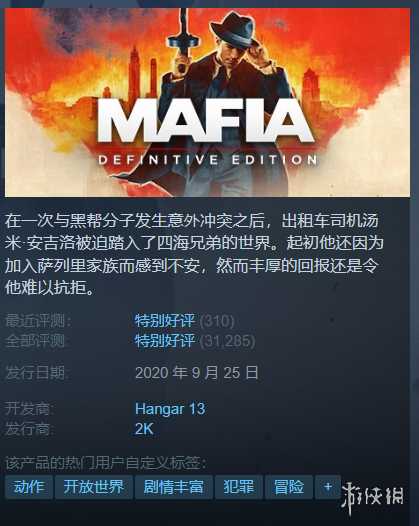Select the 冒险 tag
The image size is (419, 526).
tap(289, 487)
